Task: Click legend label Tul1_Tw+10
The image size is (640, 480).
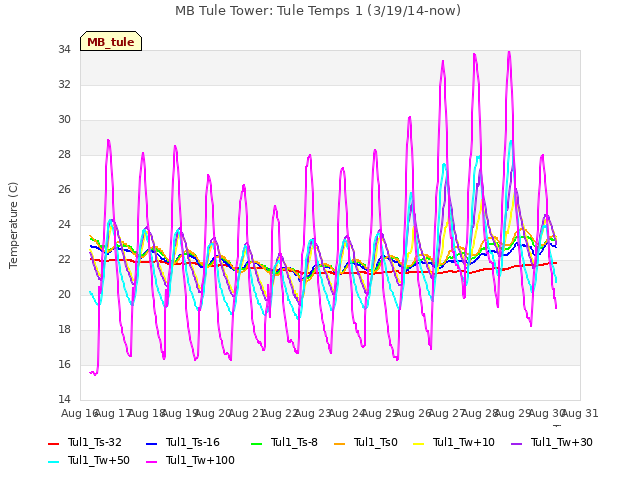Action: click(464, 442)
